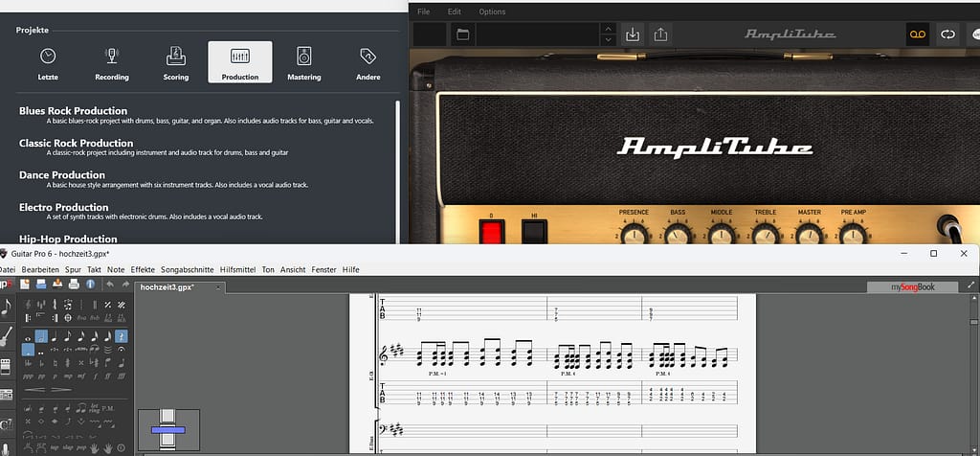Select the quarter note duration
Screen dimensions: 980x456
55,336
